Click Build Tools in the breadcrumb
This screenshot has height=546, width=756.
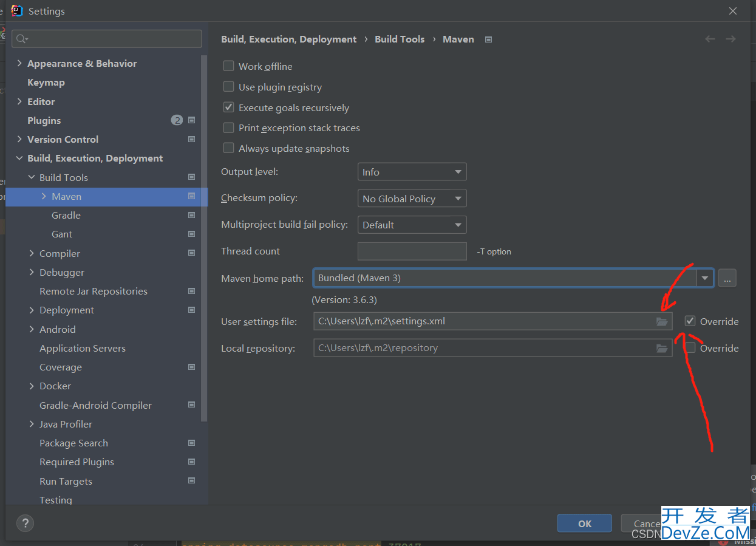point(400,39)
